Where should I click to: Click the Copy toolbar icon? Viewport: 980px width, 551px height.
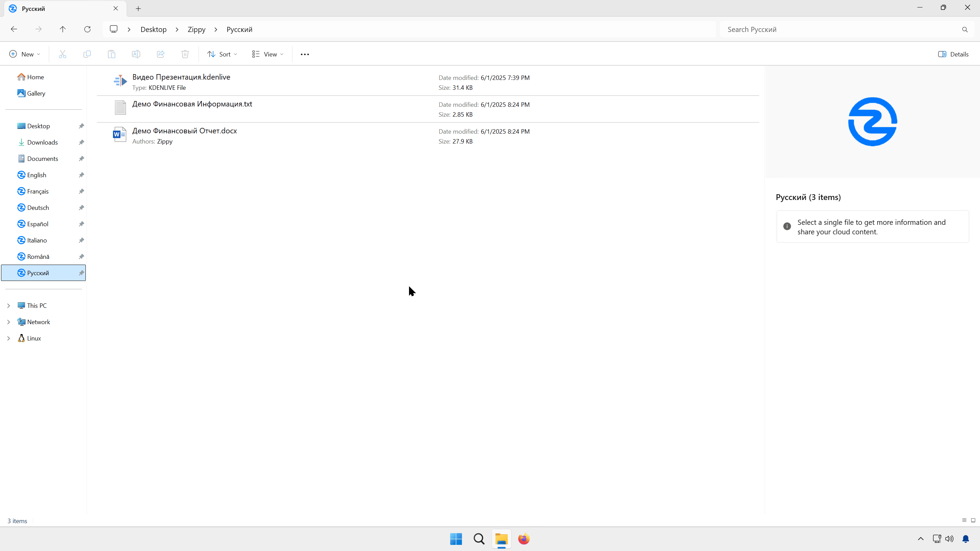pos(87,54)
